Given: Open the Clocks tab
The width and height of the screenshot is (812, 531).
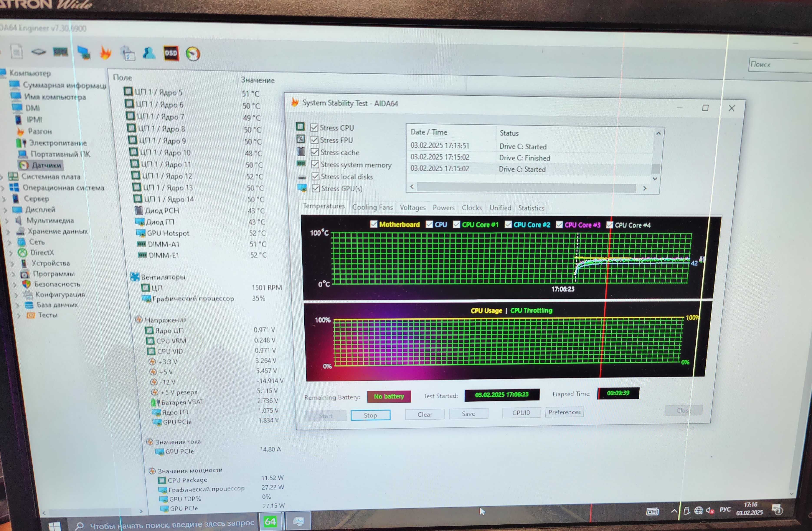Looking at the screenshot, I should pos(472,208).
